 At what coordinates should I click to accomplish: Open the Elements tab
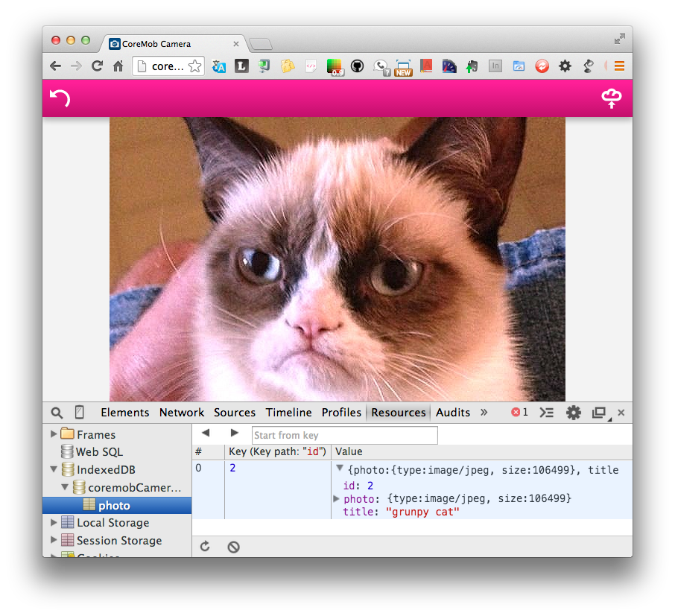click(x=124, y=413)
